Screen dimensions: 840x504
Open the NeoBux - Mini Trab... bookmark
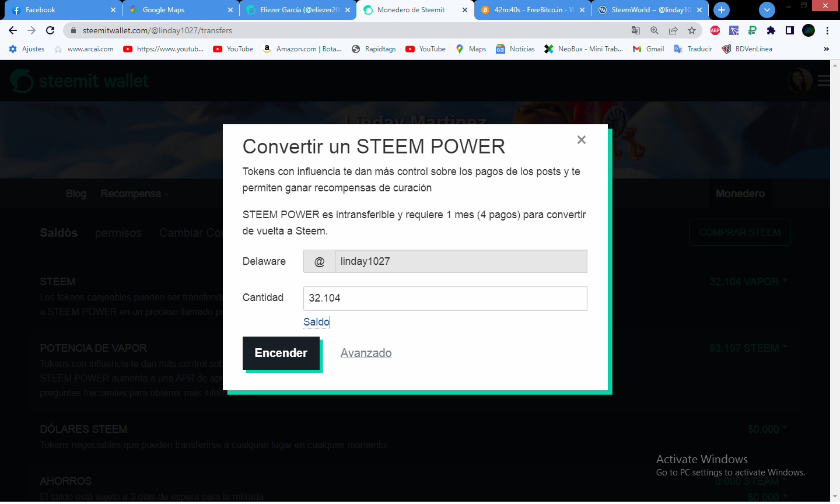coord(584,49)
